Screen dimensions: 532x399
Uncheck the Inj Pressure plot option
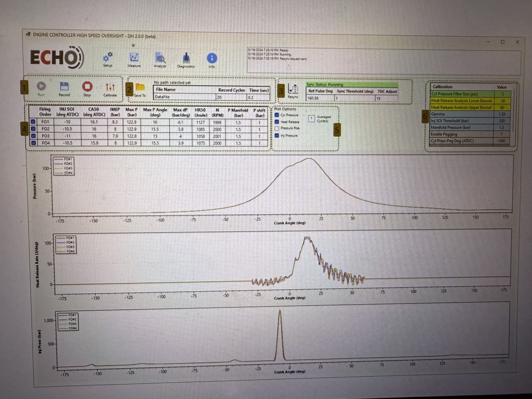point(277,135)
